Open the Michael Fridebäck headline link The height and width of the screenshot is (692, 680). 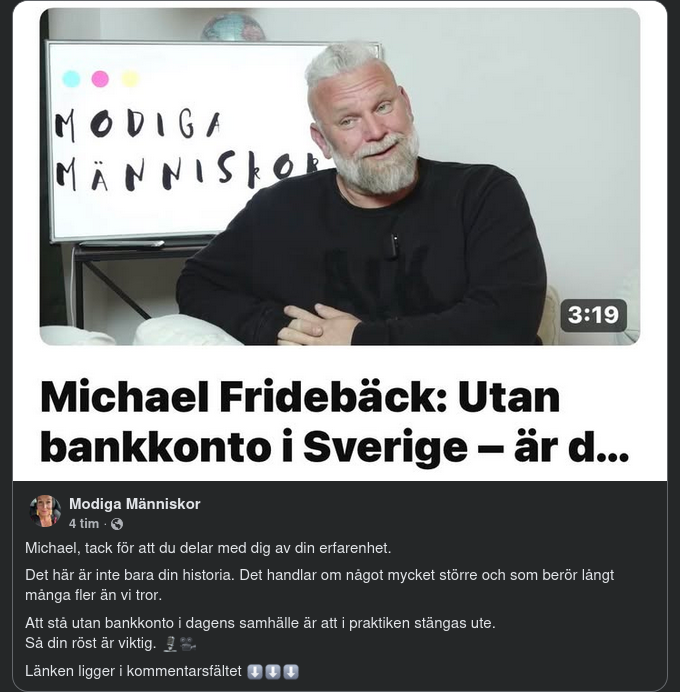click(x=334, y=421)
